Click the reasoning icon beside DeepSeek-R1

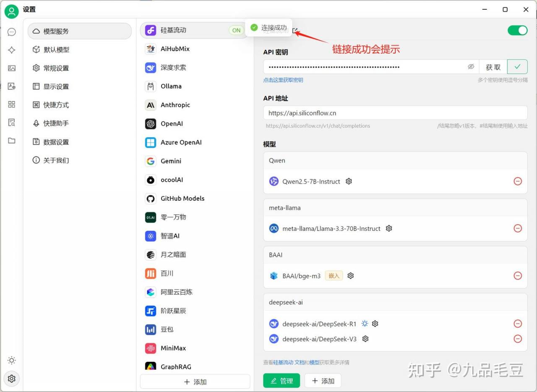click(x=365, y=324)
